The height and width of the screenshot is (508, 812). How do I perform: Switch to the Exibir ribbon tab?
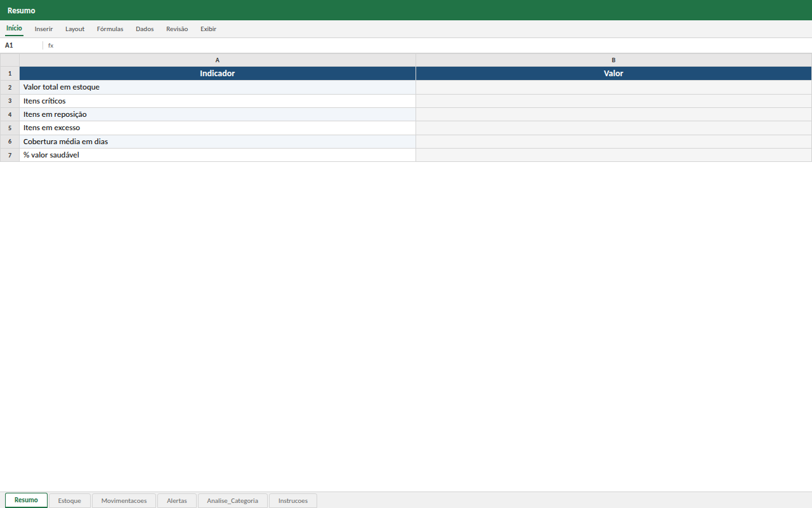[x=208, y=29]
